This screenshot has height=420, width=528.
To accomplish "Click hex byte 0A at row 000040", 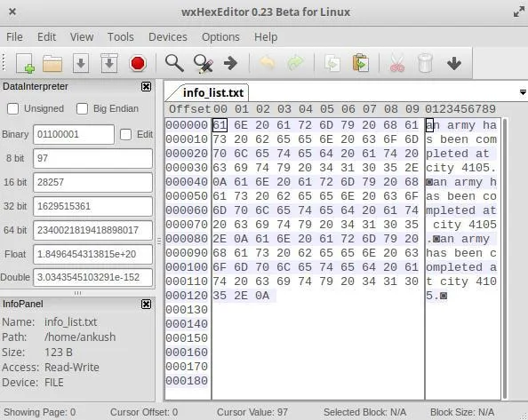I will tap(220, 182).
